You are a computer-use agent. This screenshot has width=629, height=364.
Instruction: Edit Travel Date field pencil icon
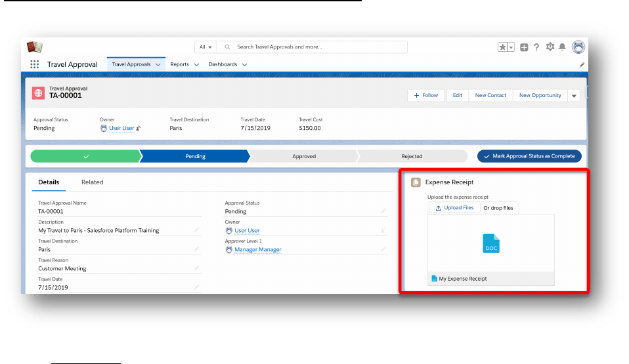(196, 287)
